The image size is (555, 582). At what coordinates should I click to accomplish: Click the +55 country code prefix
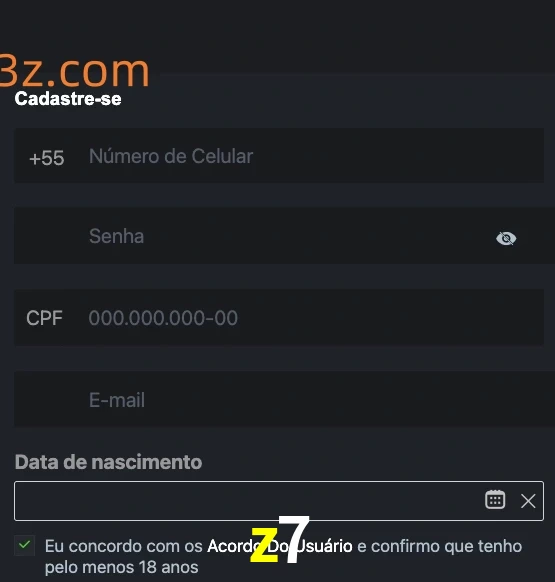(x=47, y=158)
